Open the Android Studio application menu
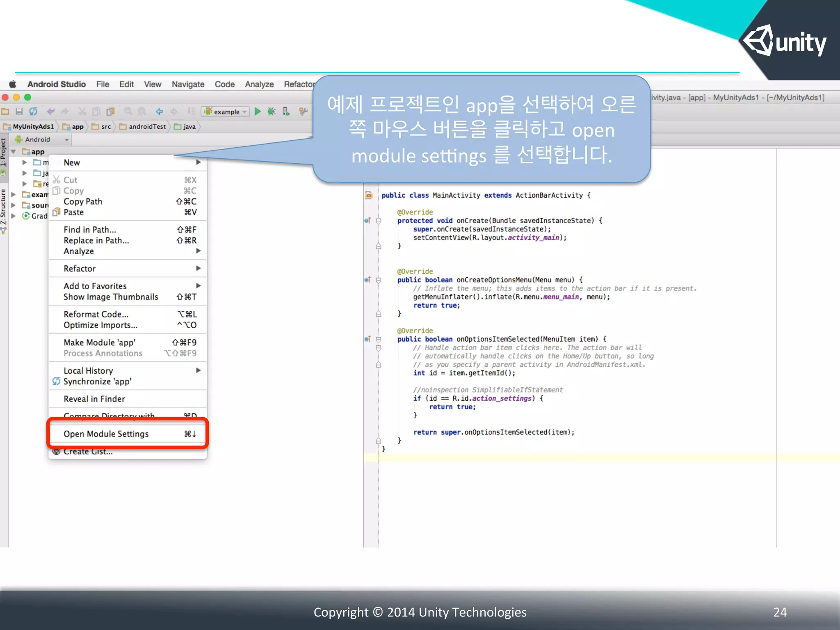Viewport: 840px width, 630px height. 57,84
